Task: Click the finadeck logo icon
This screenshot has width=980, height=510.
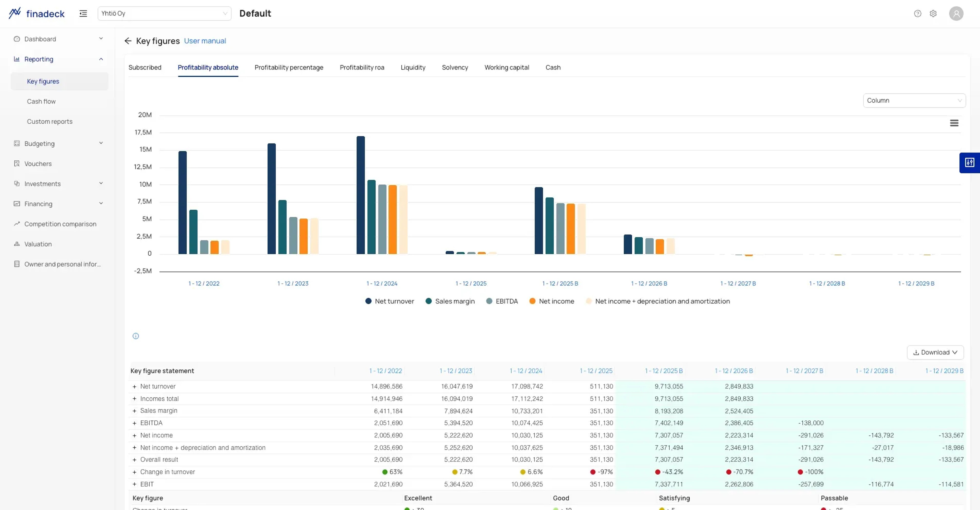Action: point(15,13)
